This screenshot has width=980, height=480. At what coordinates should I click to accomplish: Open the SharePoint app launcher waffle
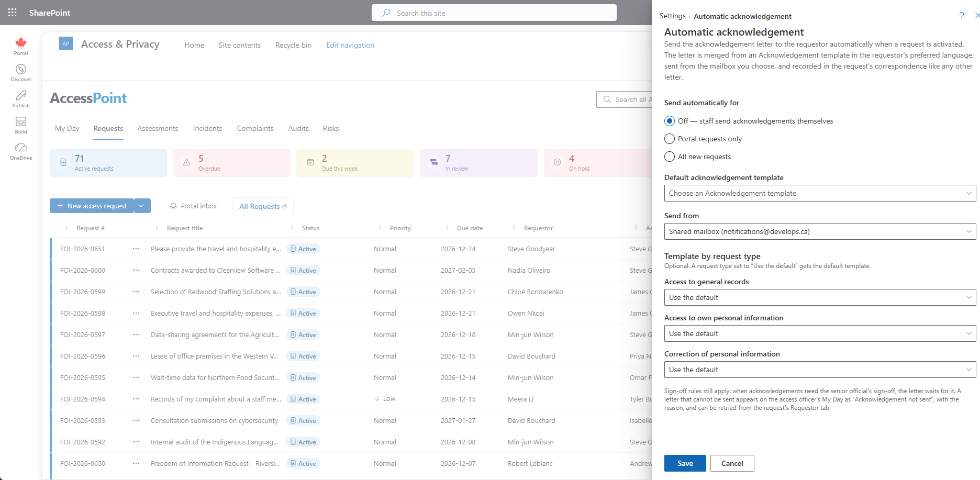(x=13, y=13)
